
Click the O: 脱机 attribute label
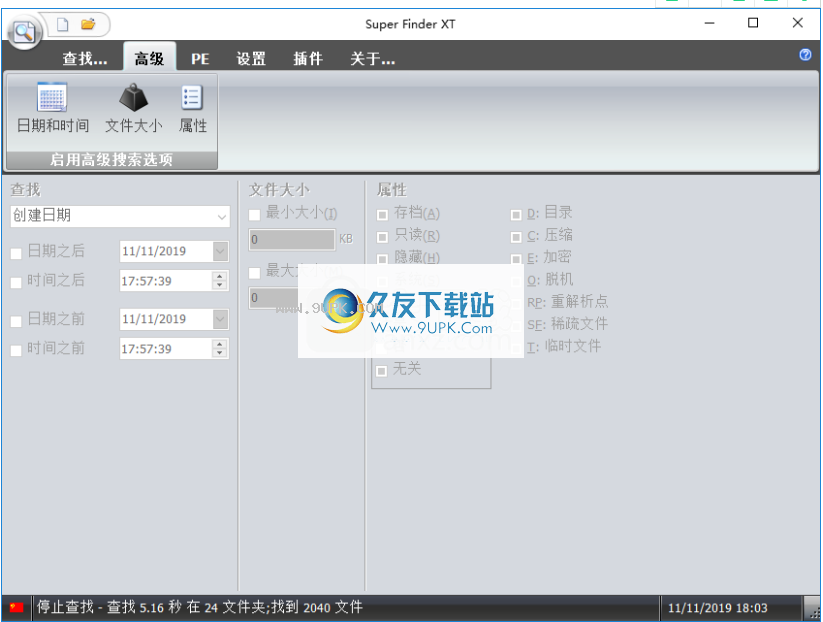pyautogui.click(x=550, y=279)
